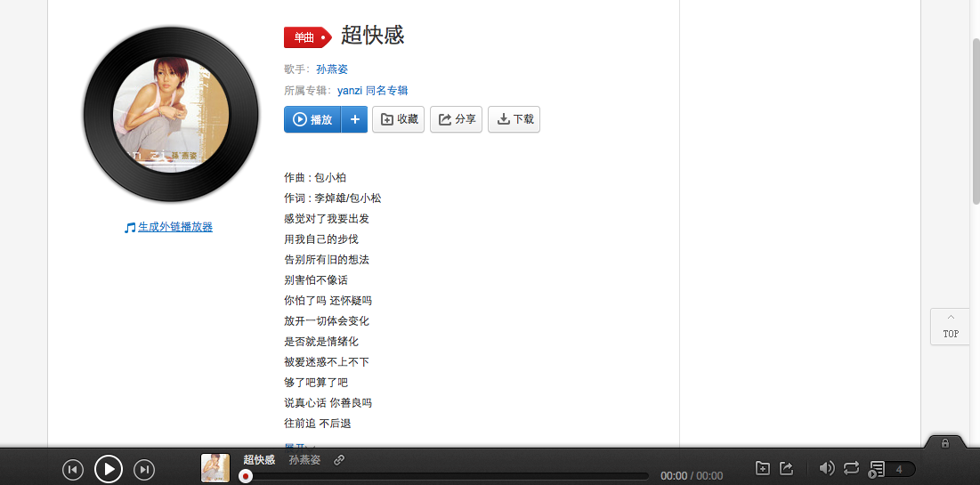Click the blue 播放 play button
The height and width of the screenshot is (485, 980).
pos(312,119)
